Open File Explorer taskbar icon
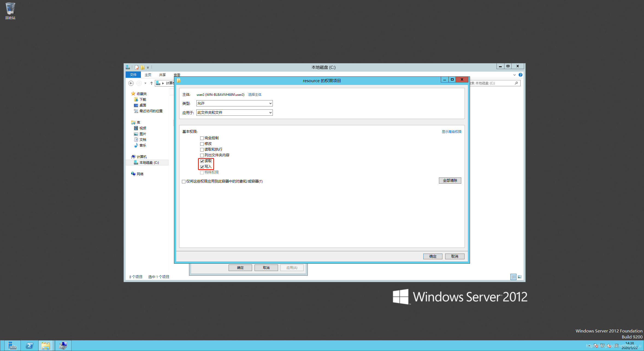Viewport: 644px width, 351px height. point(46,346)
